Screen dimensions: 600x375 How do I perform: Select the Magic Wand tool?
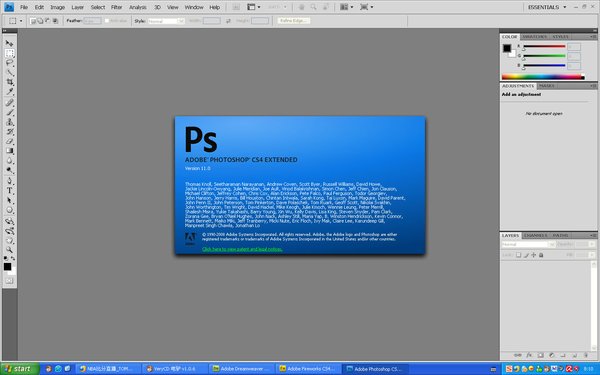point(10,72)
